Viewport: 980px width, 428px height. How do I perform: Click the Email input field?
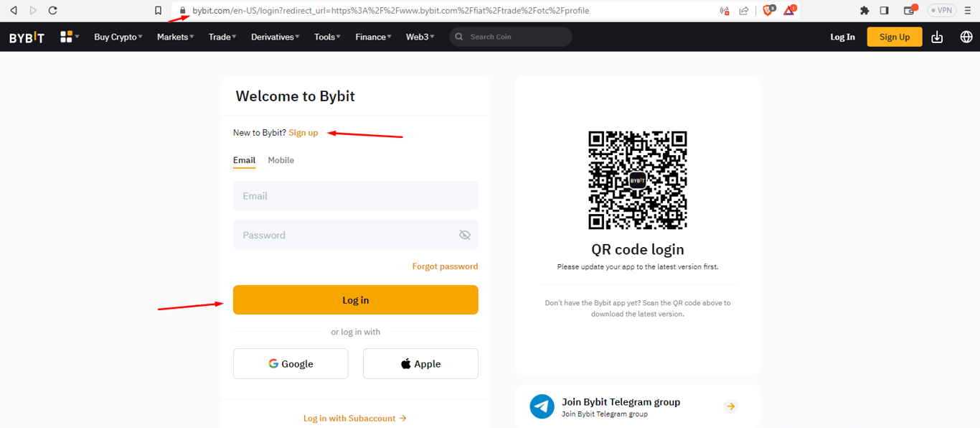[355, 196]
